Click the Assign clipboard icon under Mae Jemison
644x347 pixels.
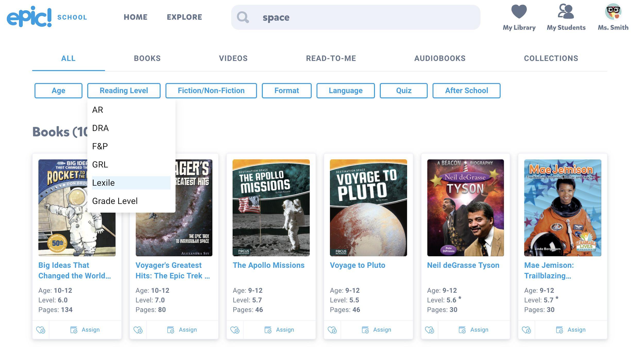tap(560, 329)
